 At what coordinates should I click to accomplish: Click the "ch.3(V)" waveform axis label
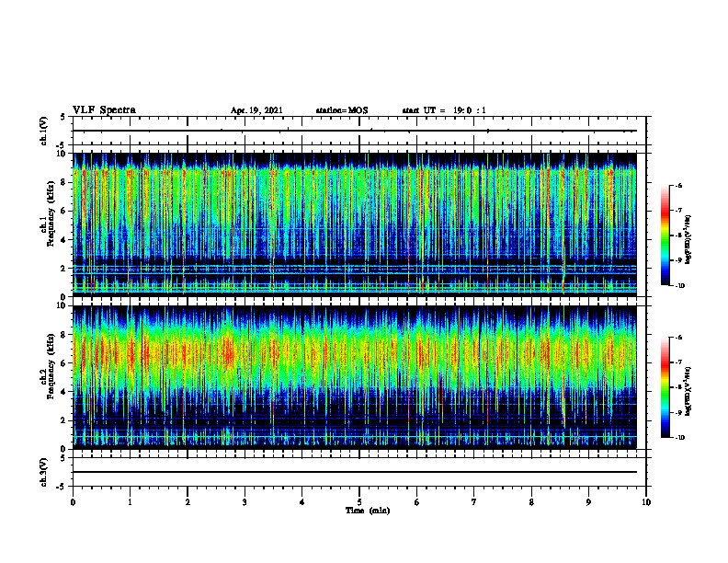point(43,472)
